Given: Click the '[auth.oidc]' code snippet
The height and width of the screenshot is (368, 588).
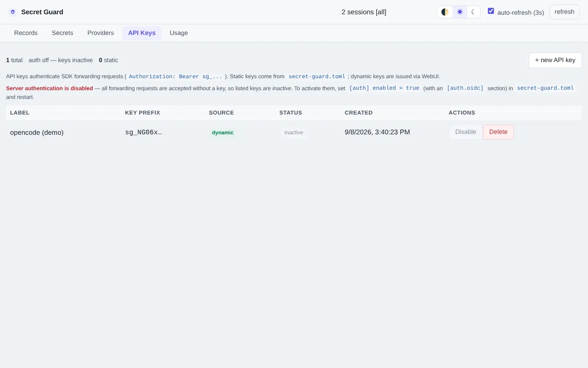Looking at the screenshot, I should (465, 88).
